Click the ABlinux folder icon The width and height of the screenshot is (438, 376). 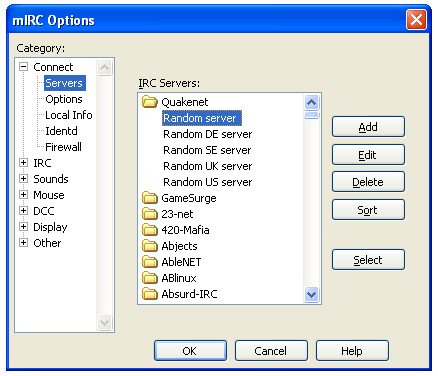(x=149, y=278)
